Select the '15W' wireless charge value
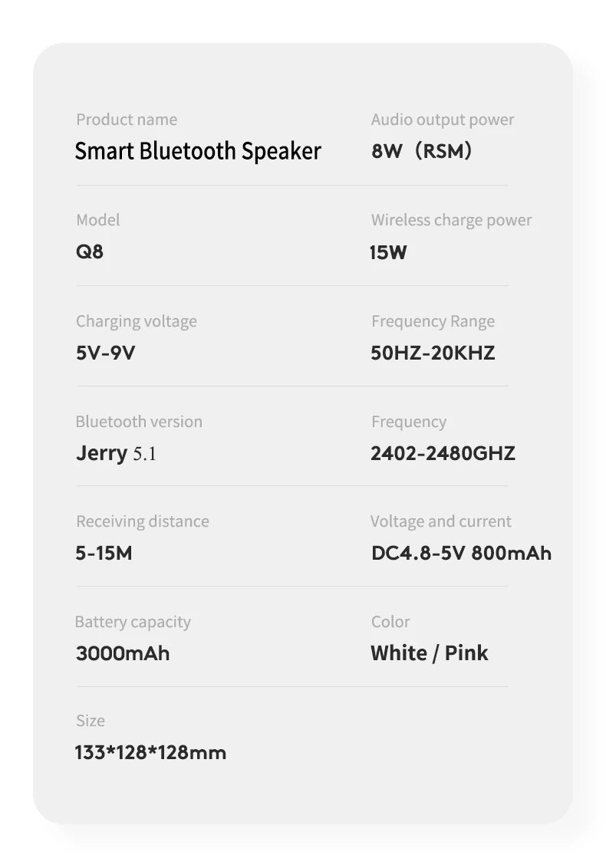This screenshot has width=606, height=868. [389, 252]
